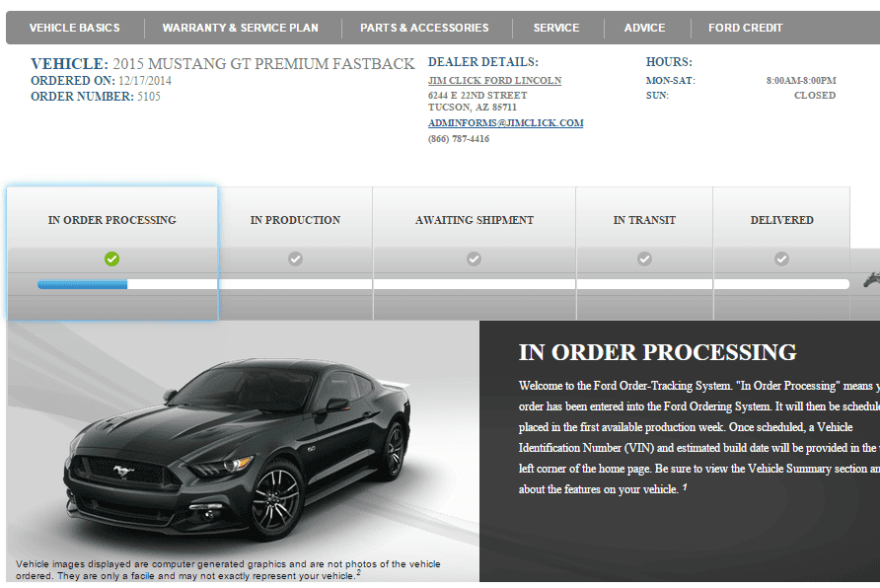Open Warranty & Service Plan menu
Image resolution: width=880 pixels, height=588 pixels.
click(240, 28)
